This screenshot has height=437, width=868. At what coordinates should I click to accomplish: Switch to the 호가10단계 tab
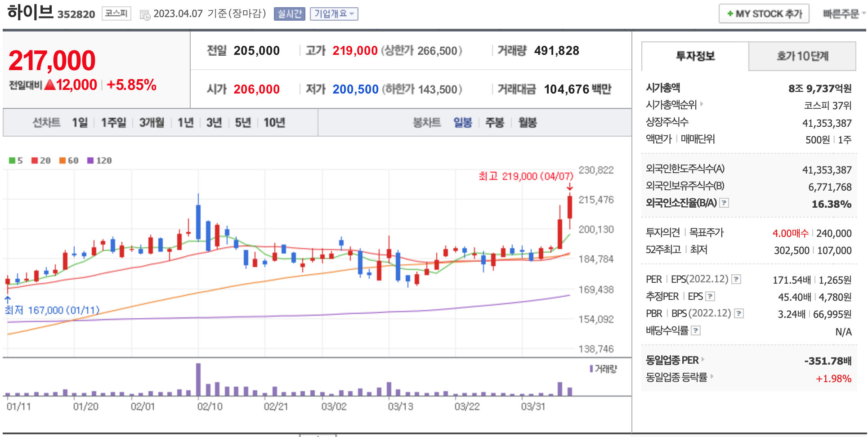pos(802,56)
